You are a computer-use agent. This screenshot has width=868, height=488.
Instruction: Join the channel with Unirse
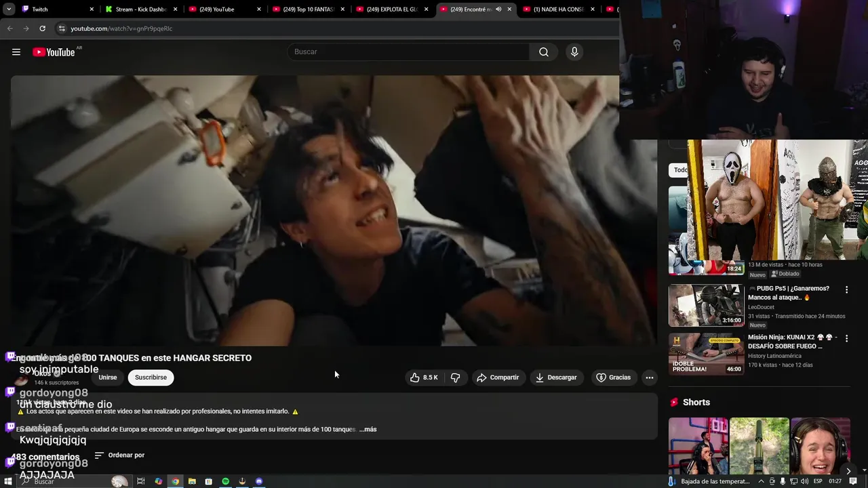[108, 378]
